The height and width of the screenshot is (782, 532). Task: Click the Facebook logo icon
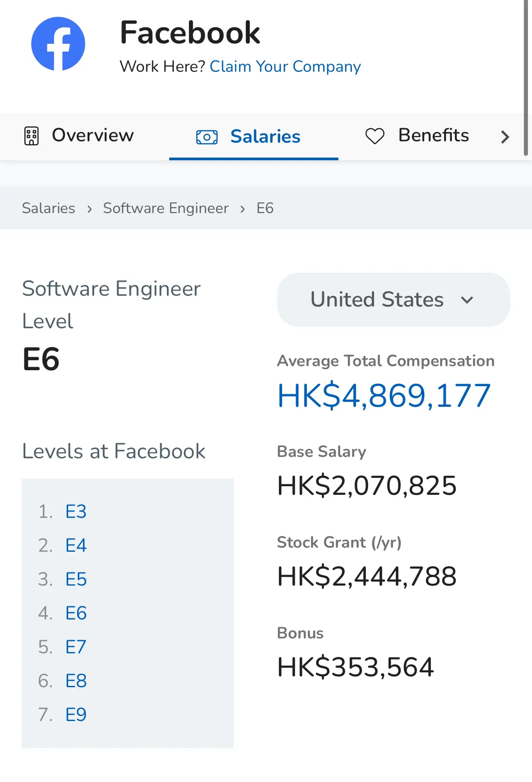58,44
